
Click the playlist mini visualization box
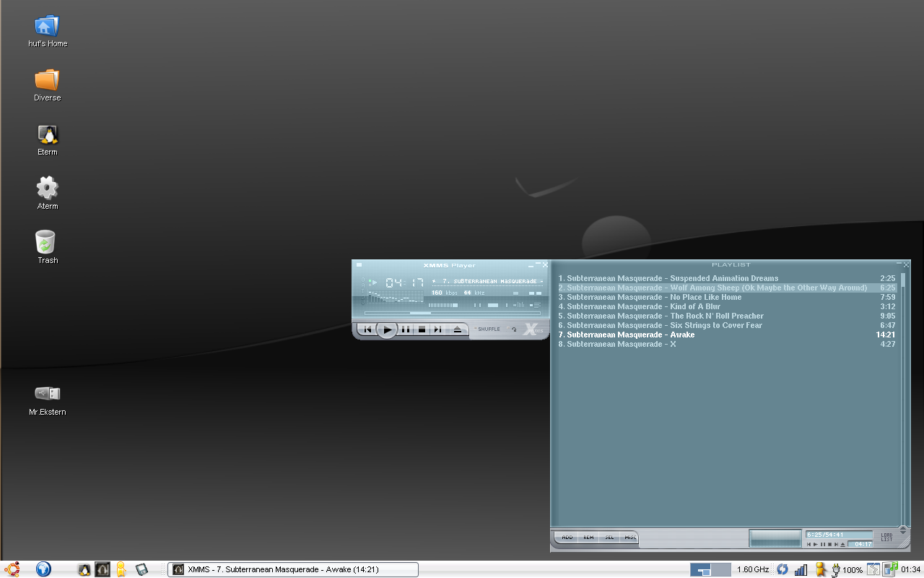pos(775,538)
